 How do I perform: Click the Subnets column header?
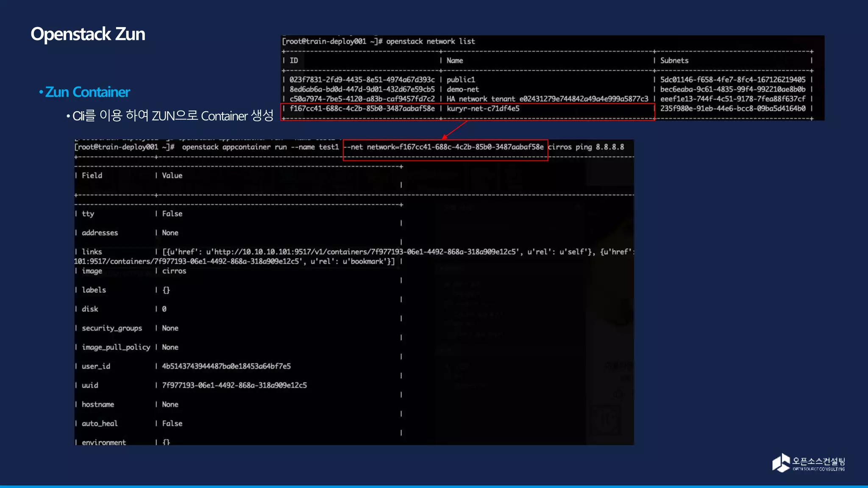pos(674,61)
